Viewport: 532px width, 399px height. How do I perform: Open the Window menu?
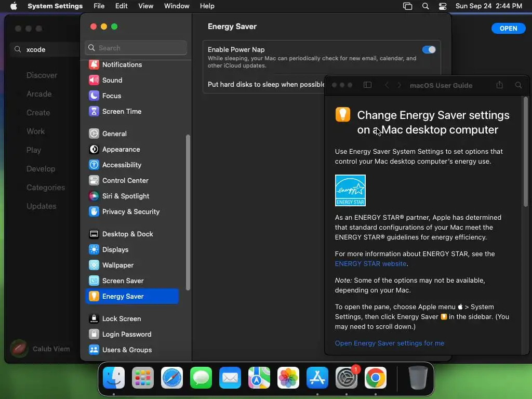177,6
